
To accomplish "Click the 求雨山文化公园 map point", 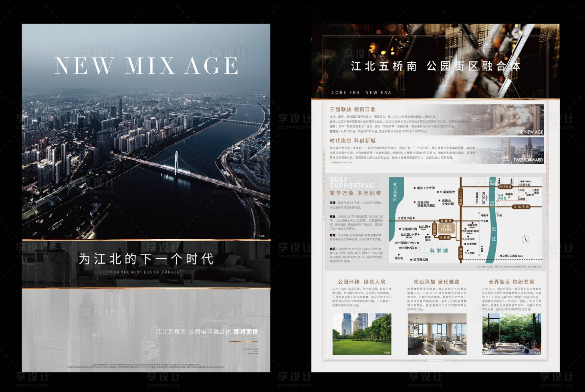I will click(x=446, y=202).
